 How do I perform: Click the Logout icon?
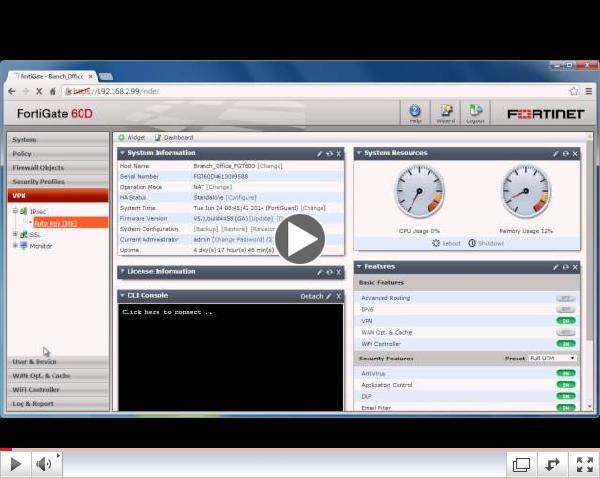(x=475, y=111)
